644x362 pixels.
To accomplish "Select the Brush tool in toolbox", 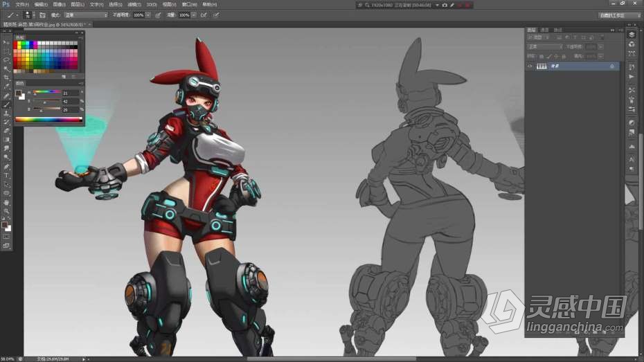I will click(6, 105).
